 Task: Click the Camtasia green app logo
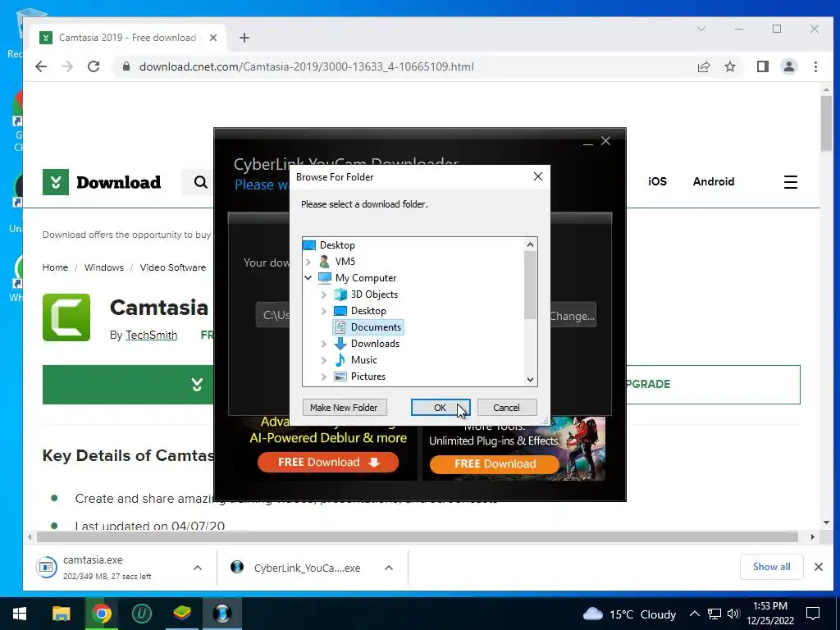point(66,317)
